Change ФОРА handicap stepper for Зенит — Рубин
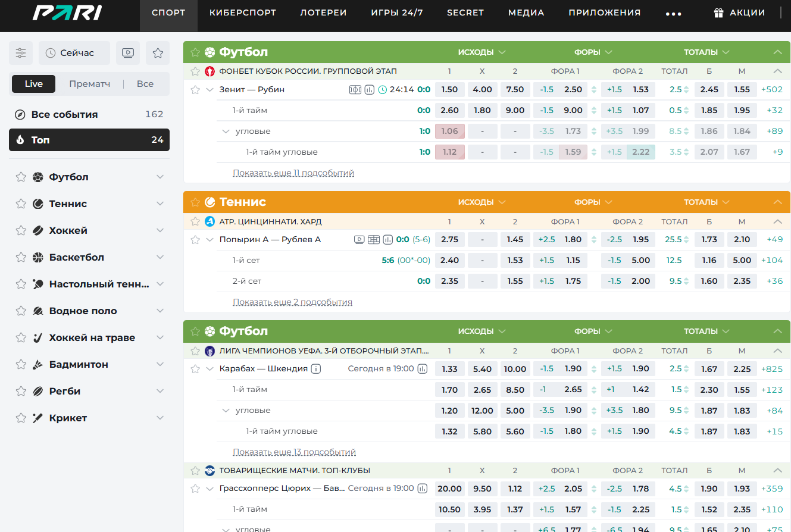791x532 pixels. 594,90
